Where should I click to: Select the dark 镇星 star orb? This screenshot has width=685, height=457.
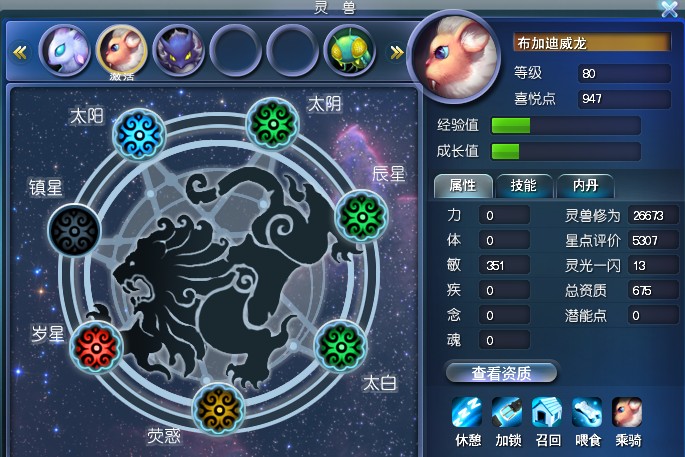pyautogui.click(x=74, y=230)
